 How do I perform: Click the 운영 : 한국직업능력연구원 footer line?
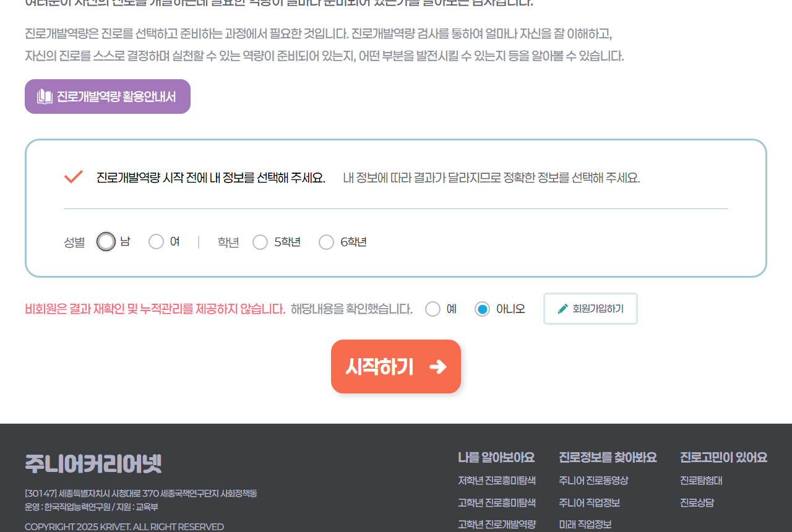click(92, 507)
